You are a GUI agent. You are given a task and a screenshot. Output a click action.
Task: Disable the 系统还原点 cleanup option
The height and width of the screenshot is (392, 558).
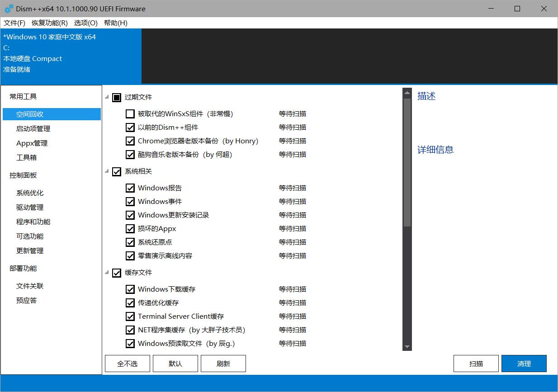tap(130, 242)
